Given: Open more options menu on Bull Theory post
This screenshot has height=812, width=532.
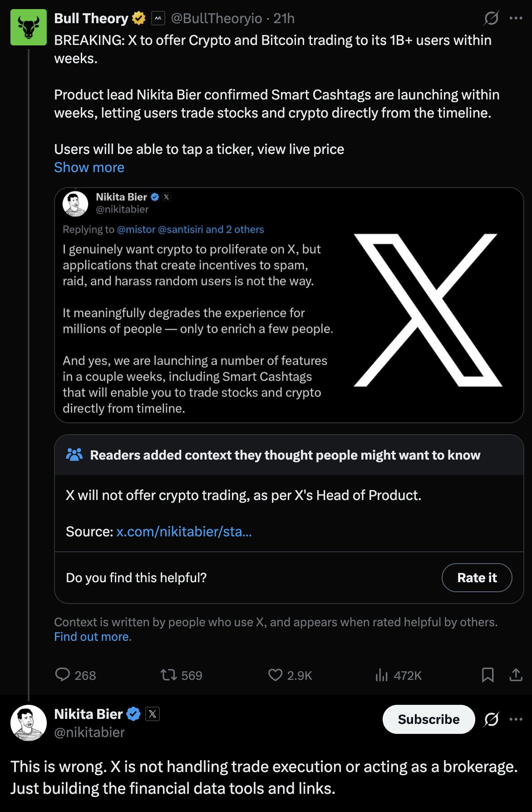Looking at the screenshot, I should [x=516, y=18].
